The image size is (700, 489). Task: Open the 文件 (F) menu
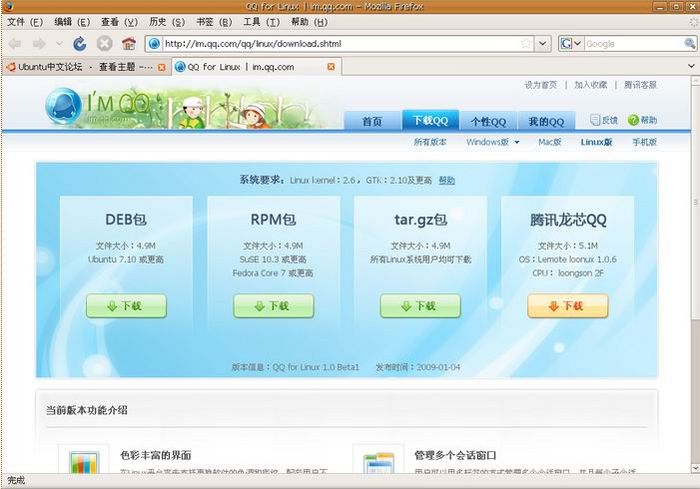click(x=25, y=22)
